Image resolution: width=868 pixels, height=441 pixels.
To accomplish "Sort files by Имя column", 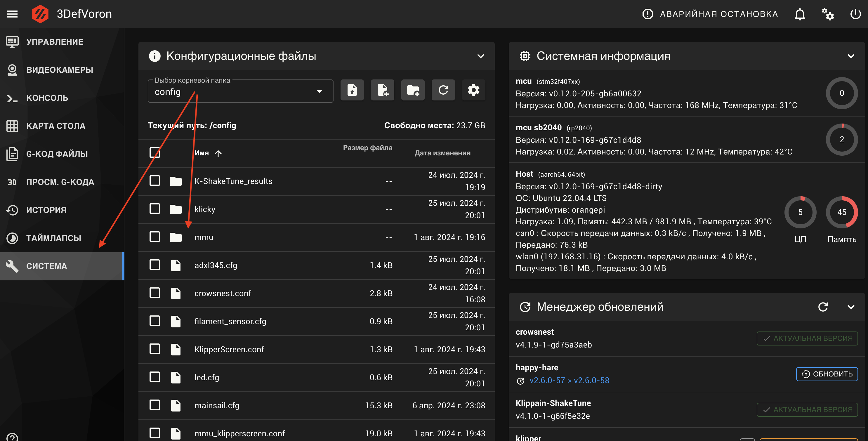I will click(208, 153).
